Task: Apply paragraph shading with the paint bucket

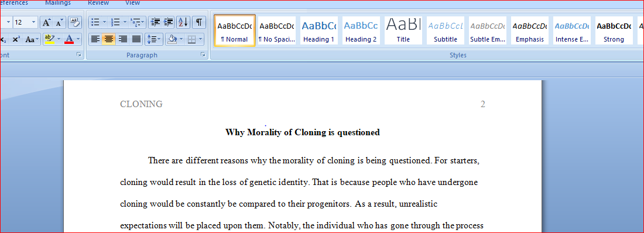Action: (x=173, y=39)
